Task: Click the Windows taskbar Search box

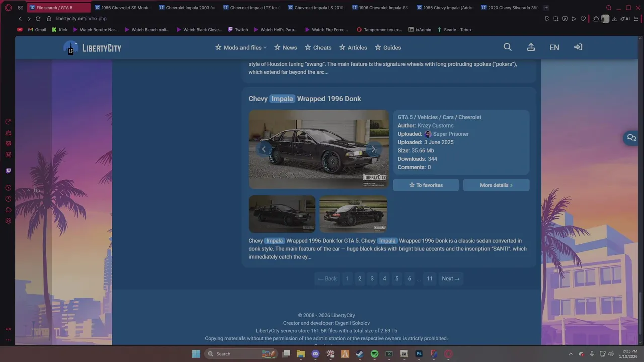Action: click(x=240, y=354)
